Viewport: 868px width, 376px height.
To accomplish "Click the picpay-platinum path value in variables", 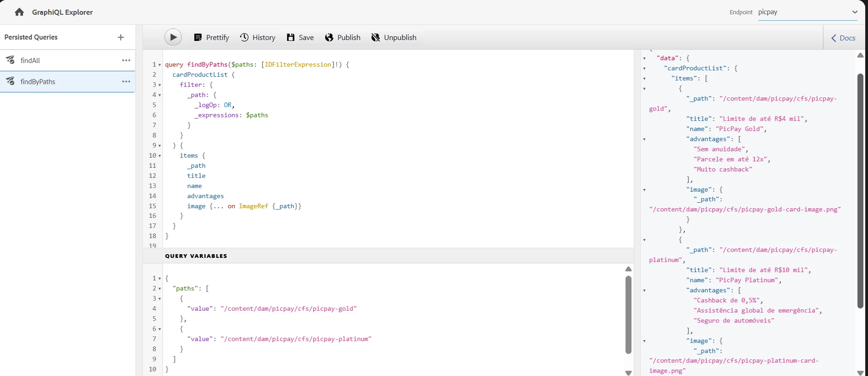I will pyautogui.click(x=296, y=339).
